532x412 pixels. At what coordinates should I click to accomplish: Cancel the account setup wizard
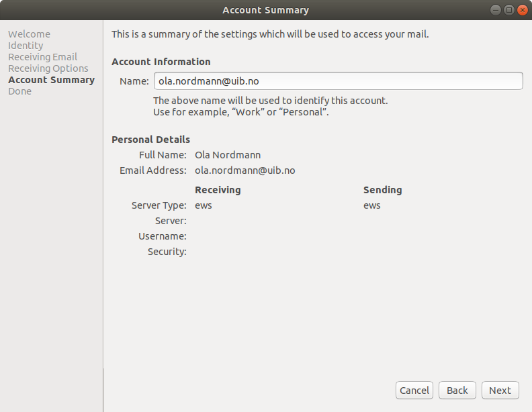(x=414, y=391)
